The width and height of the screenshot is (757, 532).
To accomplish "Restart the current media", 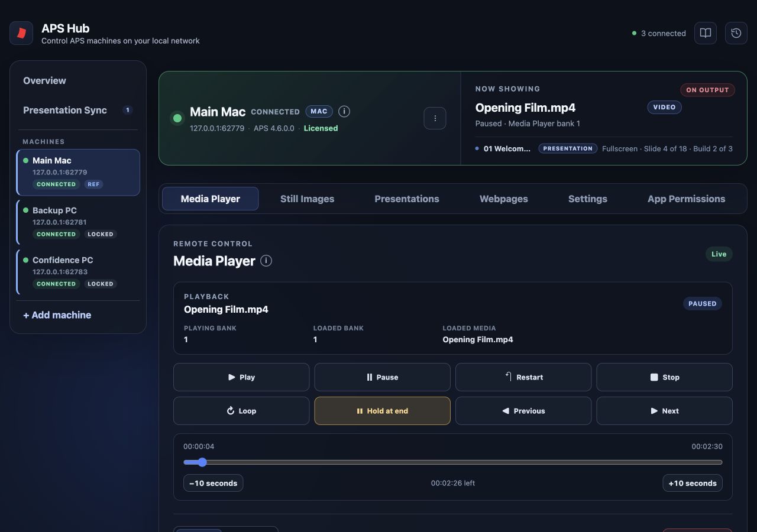I will click(x=523, y=377).
